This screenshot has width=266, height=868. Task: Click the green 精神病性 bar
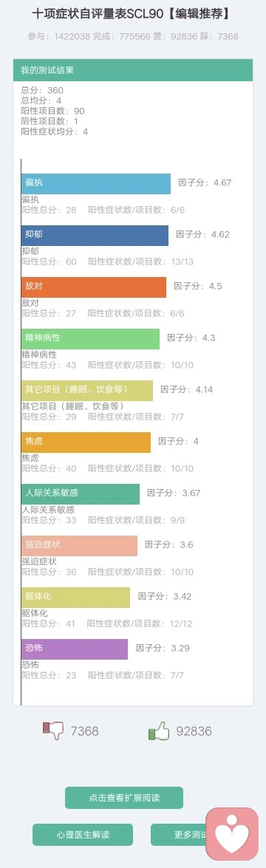[x=90, y=339]
